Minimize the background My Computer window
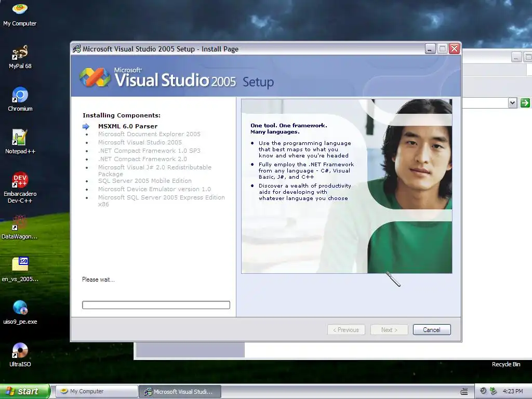This screenshot has height=399, width=532. pyautogui.click(x=516, y=57)
